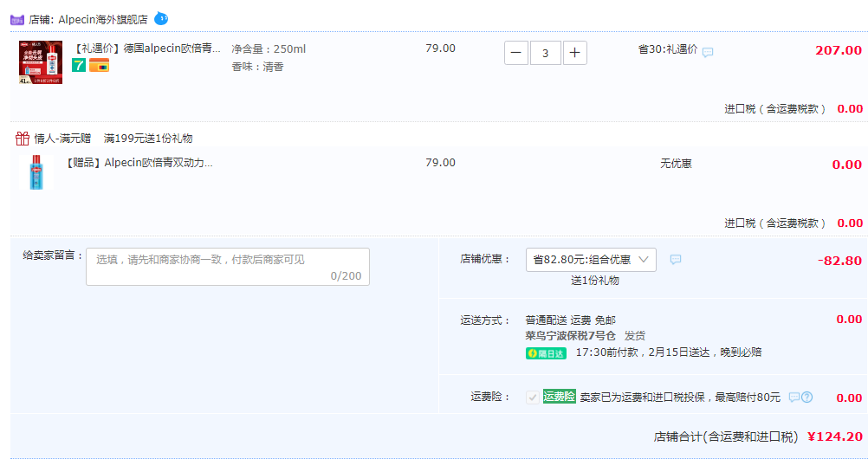Click the 净含量：250ml specification text
868x459 pixels.
[x=269, y=49]
